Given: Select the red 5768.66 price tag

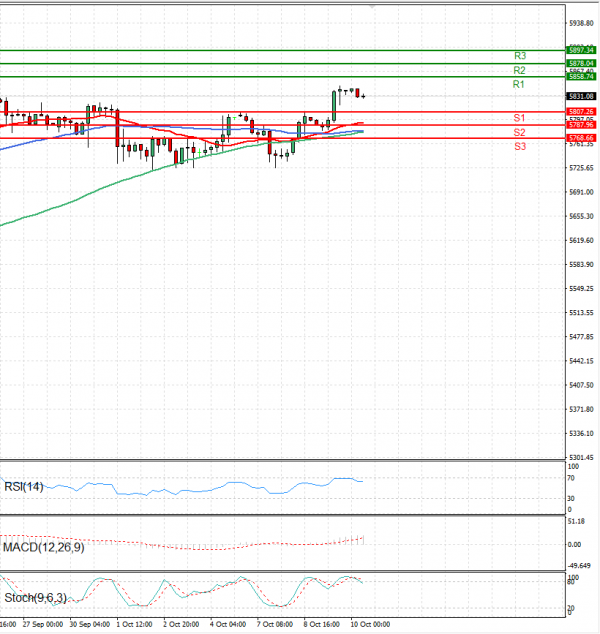Looking at the screenshot, I should click(581, 138).
